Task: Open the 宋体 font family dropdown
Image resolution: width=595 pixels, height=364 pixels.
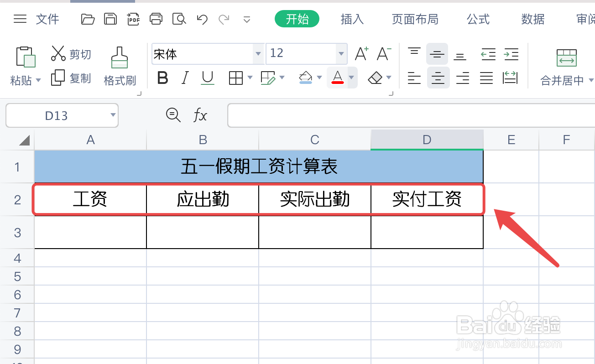Action: tap(258, 54)
